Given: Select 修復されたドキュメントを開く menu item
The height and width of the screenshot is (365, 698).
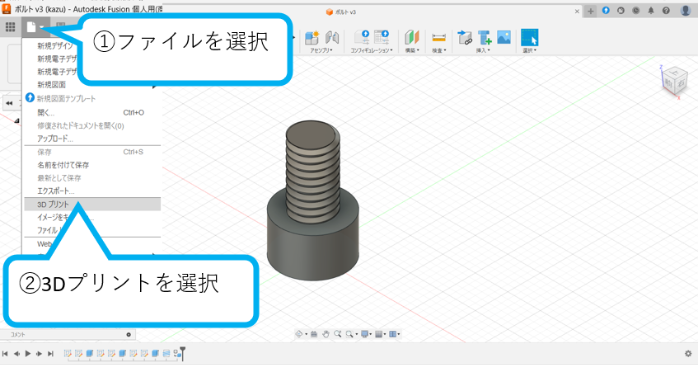Looking at the screenshot, I should pos(81,126).
